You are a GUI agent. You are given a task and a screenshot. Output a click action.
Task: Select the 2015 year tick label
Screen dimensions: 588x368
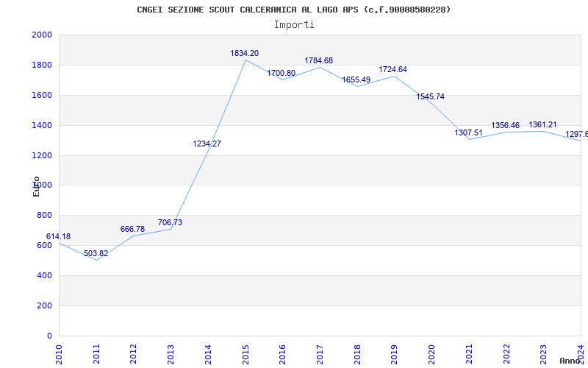tap(245, 353)
